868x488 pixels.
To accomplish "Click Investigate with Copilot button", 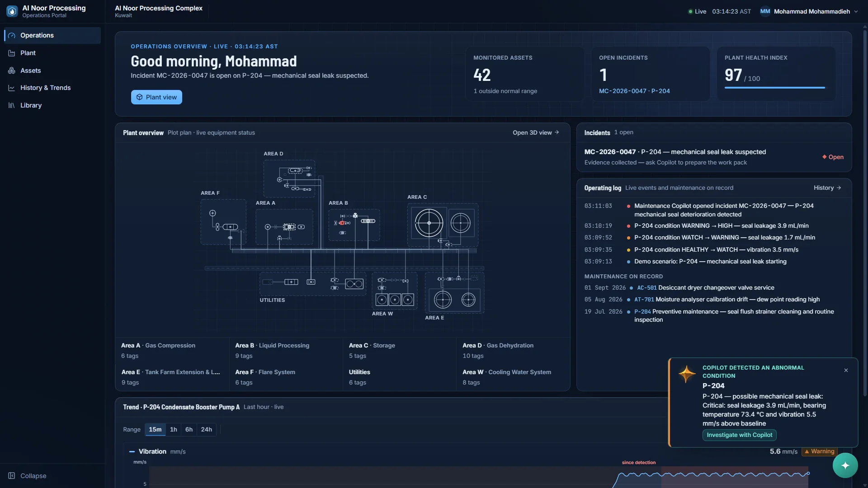I will pos(740,435).
